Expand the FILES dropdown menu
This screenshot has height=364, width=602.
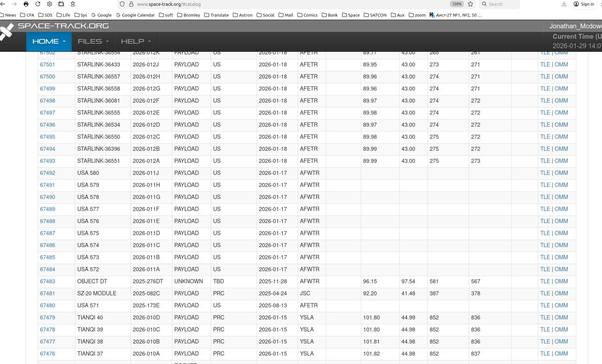(x=93, y=41)
